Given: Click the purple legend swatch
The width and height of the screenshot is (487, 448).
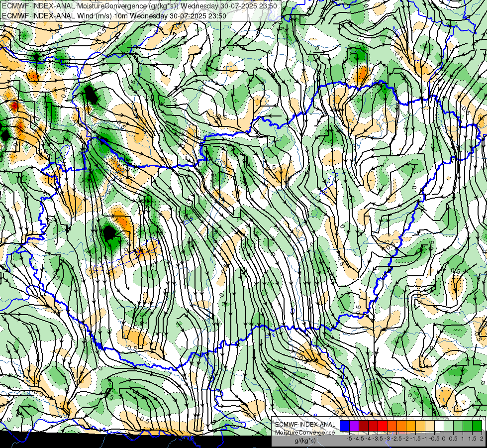Looking at the screenshot, I should 354,426.
